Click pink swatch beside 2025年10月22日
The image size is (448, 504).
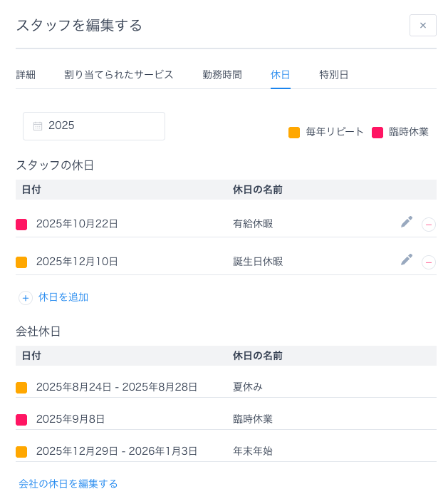(x=21, y=225)
